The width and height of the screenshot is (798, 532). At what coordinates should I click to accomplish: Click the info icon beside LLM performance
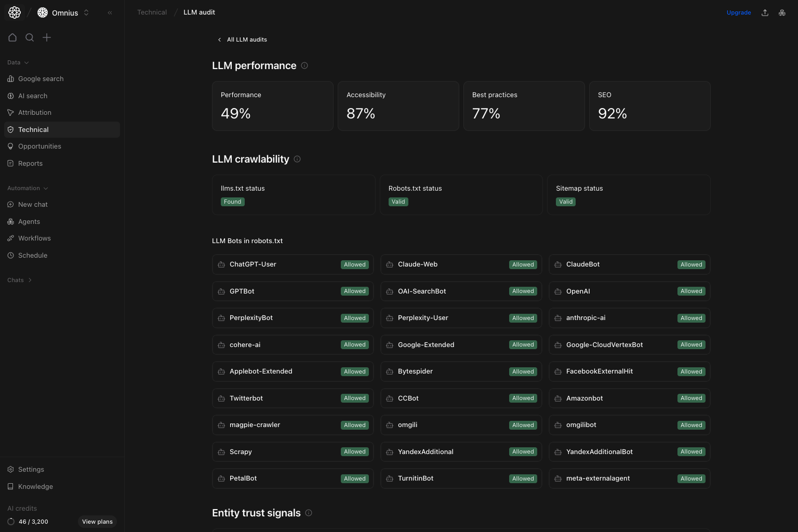click(x=304, y=65)
